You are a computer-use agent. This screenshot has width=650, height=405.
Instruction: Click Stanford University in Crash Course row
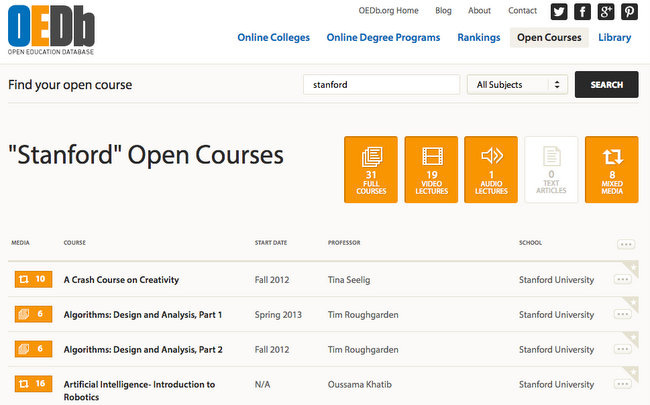click(x=556, y=280)
